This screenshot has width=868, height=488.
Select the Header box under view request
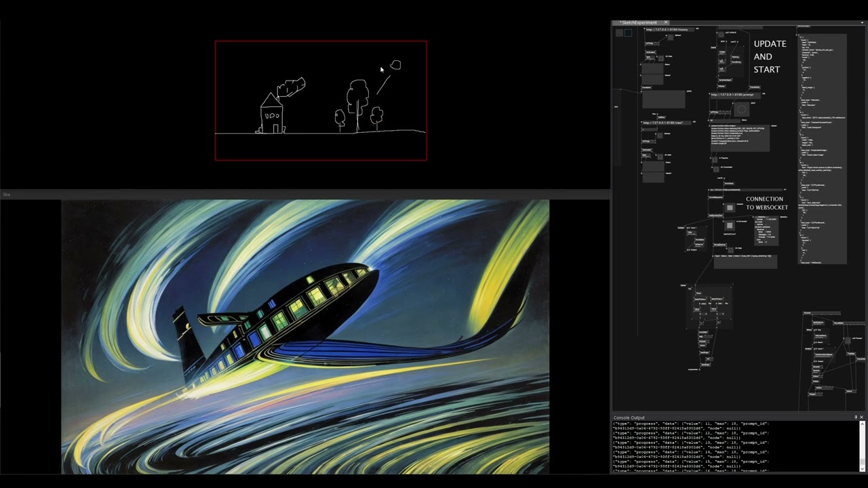[653, 177]
